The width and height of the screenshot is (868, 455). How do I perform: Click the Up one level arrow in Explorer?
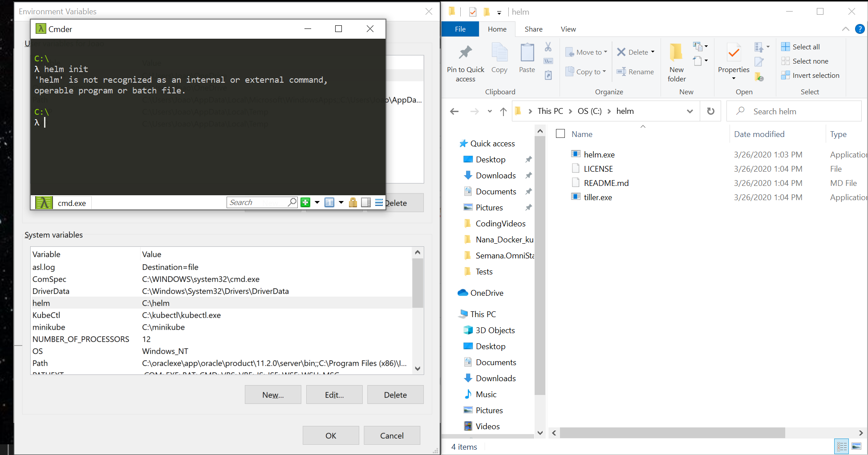click(x=503, y=111)
